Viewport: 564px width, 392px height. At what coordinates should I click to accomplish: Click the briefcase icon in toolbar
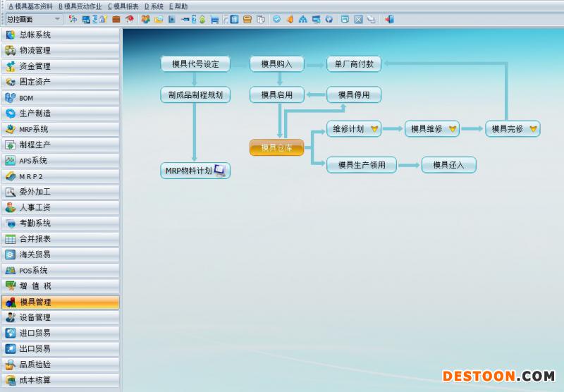pos(116,19)
